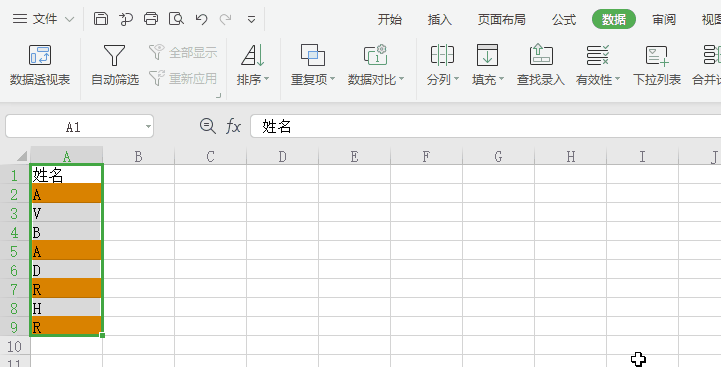Viewport: 721px width, 367px height.
Task: Click the Redo arrow
Action: pyautogui.click(x=225, y=19)
